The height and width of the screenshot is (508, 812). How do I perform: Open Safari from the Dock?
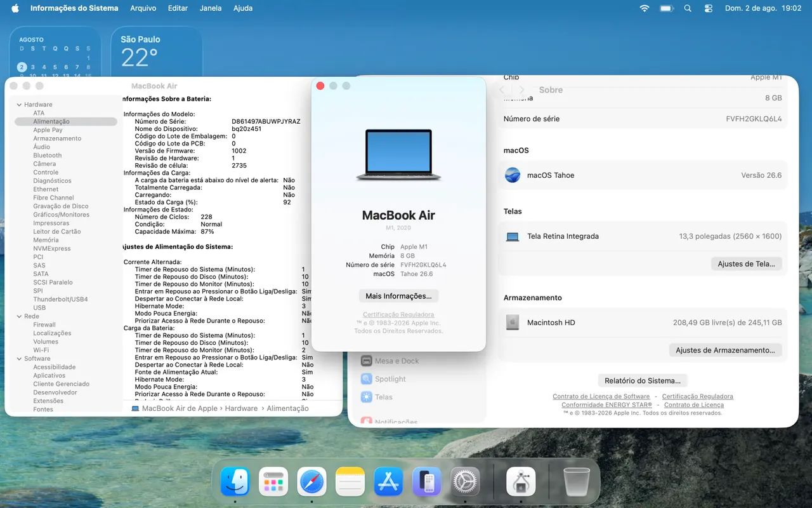tap(312, 482)
